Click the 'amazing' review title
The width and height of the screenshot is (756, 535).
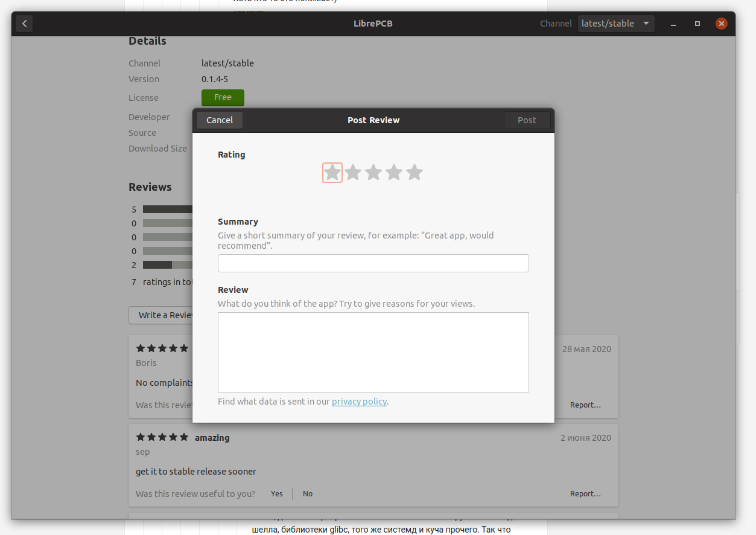pos(212,438)
